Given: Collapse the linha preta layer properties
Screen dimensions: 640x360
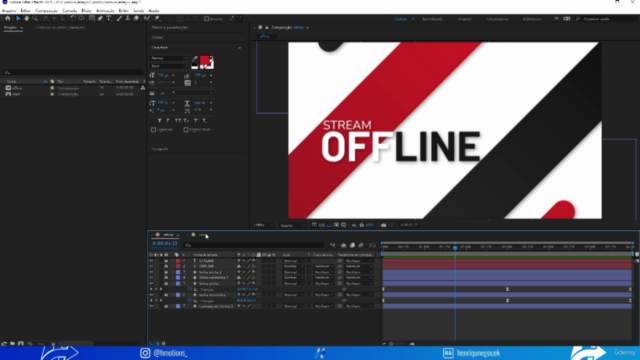Looking at the screenshot, I should (x=173, y=283).
